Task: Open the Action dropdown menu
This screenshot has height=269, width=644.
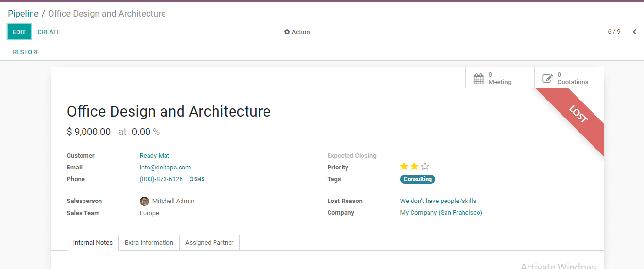Action: [297, 32]
